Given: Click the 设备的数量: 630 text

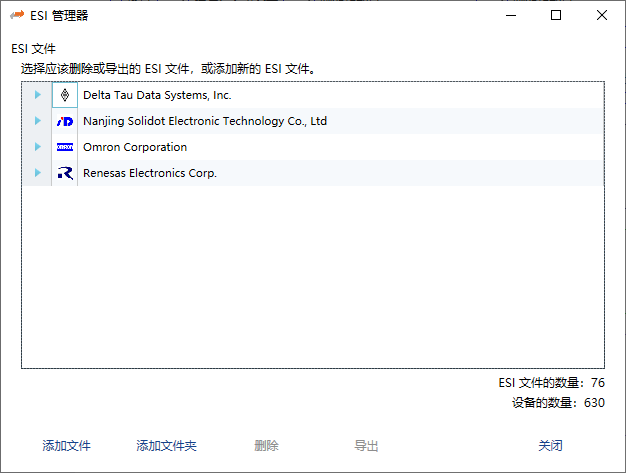Looking at the screenshot, I should tap(558, 403).
